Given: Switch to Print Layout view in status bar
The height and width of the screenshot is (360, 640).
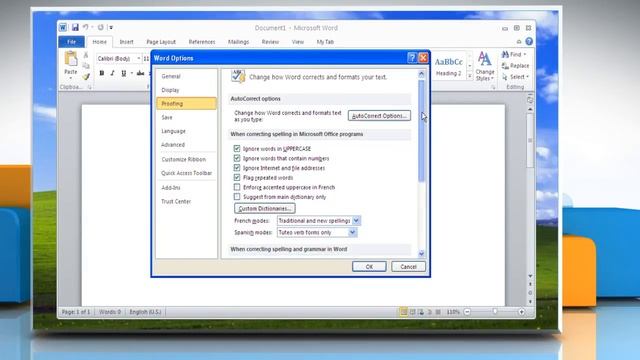Looking at the screenshot, I should coord(403,312).
